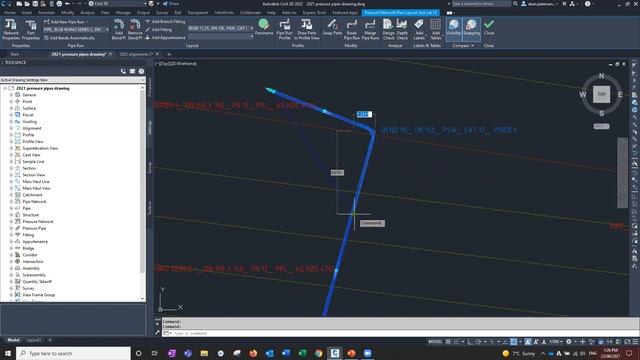The height and width of the screenshot is (360, 640).
Task: Open Part Properties in the ribbon
Action: pos(31,29)
